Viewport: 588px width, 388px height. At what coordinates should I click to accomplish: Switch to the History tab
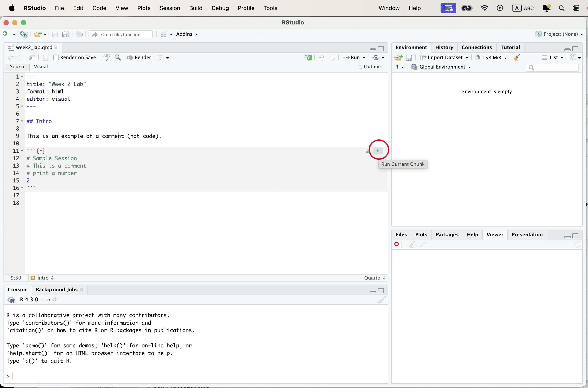(444, 47)
